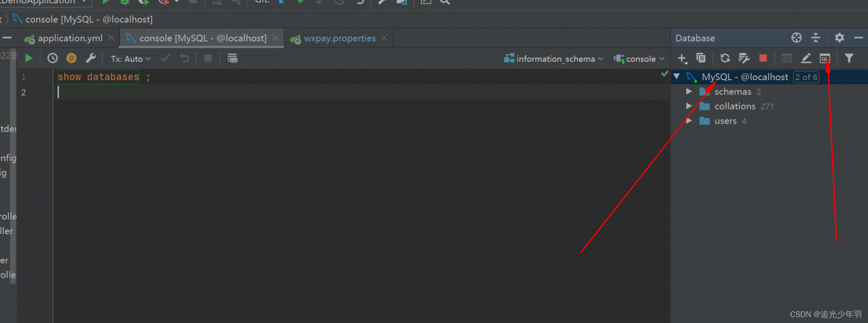Click line number 2 in gutter
The height and width of the screenshot is (323, 868).
click(x=23, y=92)
